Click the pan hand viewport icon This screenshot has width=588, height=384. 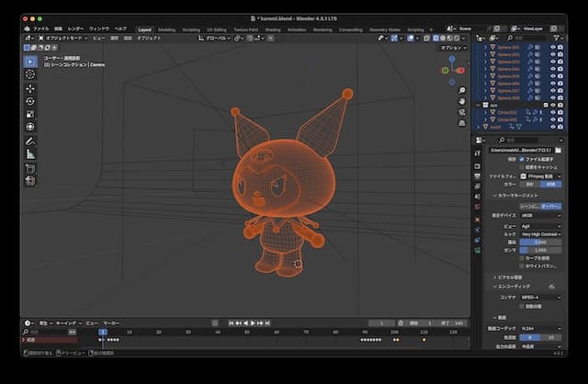click(x=462, y=101)
